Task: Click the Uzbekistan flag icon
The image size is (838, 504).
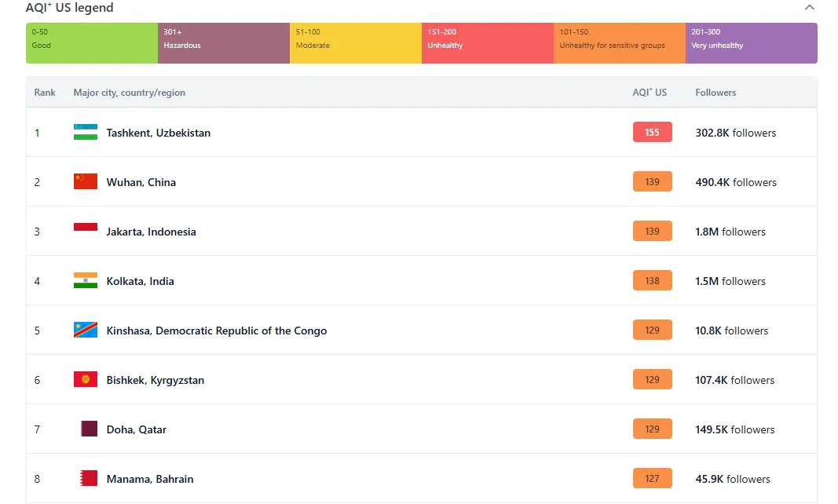Action: (86, 133)
